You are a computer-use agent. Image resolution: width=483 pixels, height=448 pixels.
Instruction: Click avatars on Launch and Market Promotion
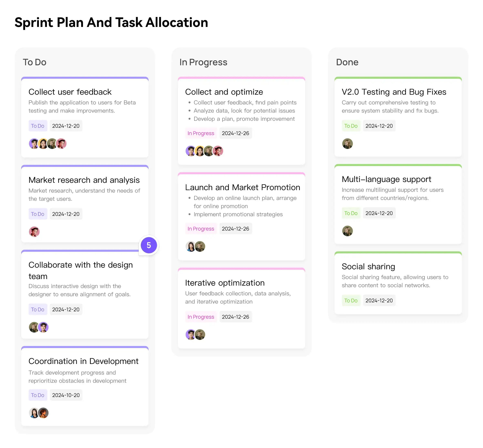[195, 246]
